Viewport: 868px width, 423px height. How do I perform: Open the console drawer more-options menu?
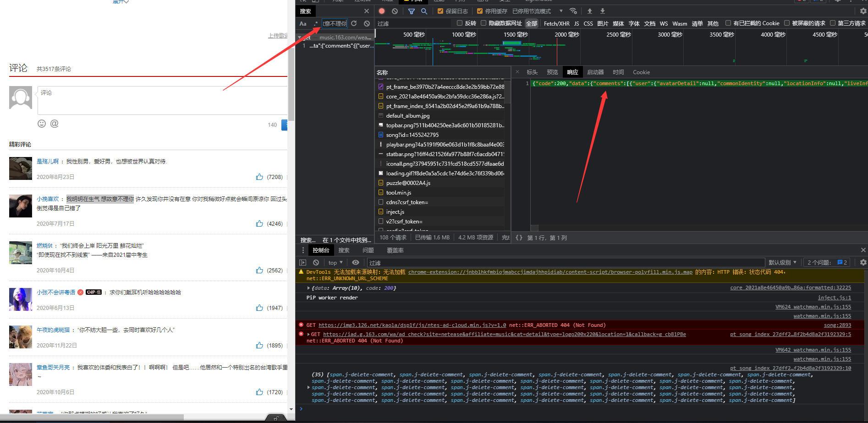pyautogui.click(x=303, y=250)
